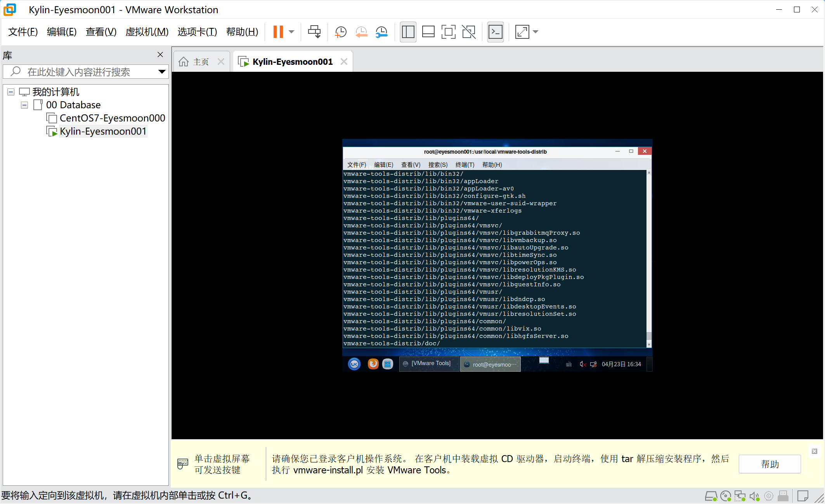
Task: Click the USB device status icon
Action: pyautogui.click(x=783, y=496)
